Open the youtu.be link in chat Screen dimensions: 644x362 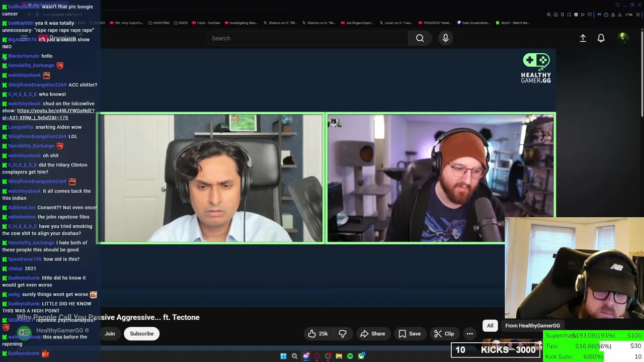48,114
